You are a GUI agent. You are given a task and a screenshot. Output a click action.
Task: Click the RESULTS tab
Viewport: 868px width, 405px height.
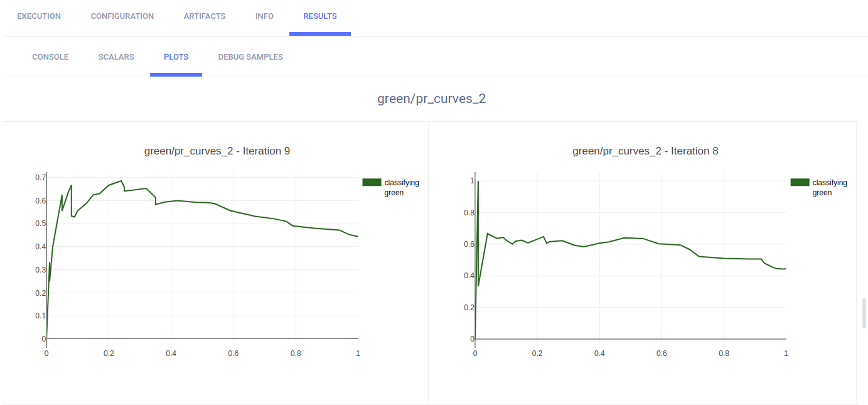pos(320,16)
